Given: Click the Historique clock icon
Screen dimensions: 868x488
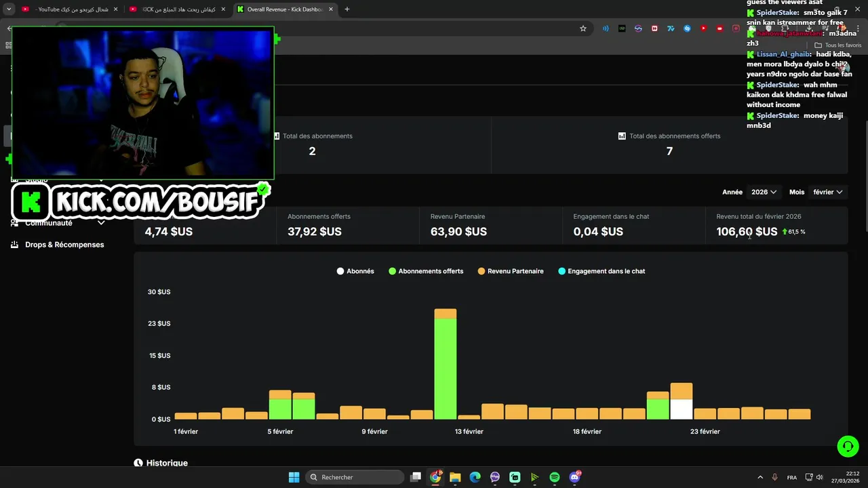Looking at the screenshot, I should 138,463.
